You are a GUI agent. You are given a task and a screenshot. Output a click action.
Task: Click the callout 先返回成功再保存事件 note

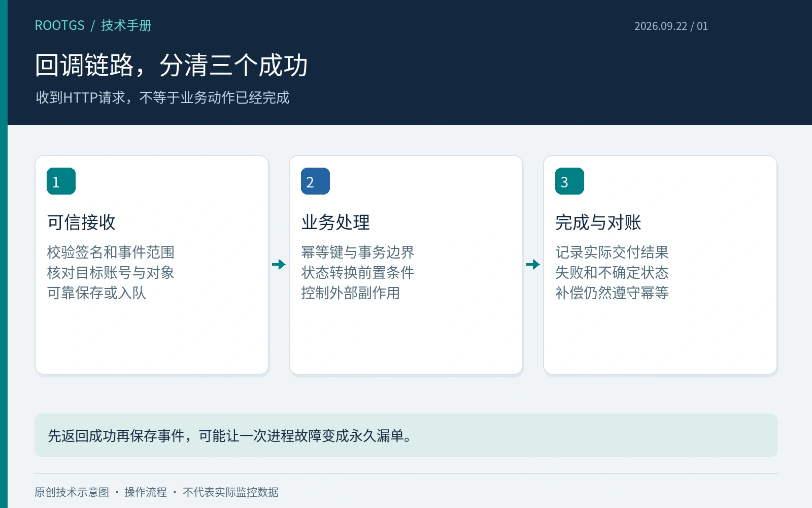[406, 435]
